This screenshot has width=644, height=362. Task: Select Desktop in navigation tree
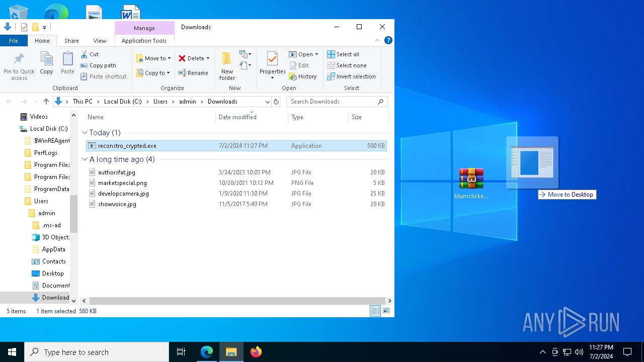[53, 274]
